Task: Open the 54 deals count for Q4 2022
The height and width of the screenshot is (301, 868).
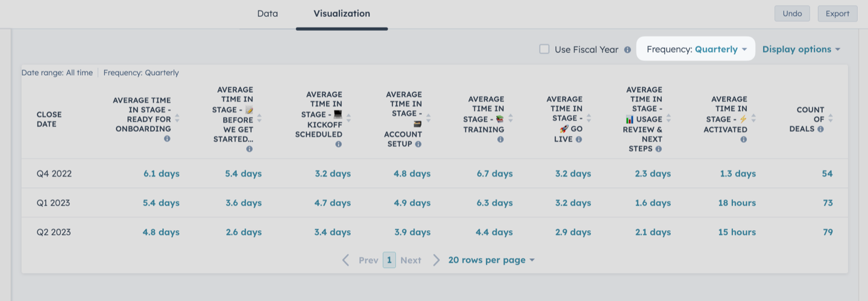Action: point(827,173)
